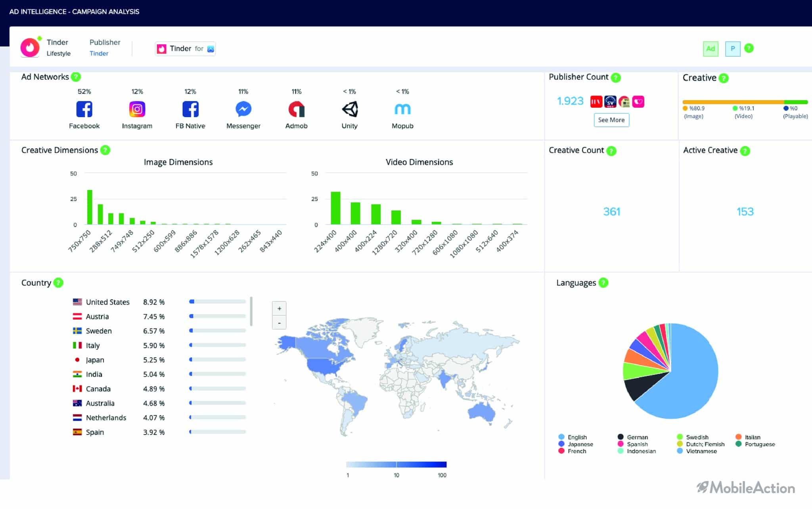Show help for Active Creative
Screen dimensions: 812x509
(745, 151)
